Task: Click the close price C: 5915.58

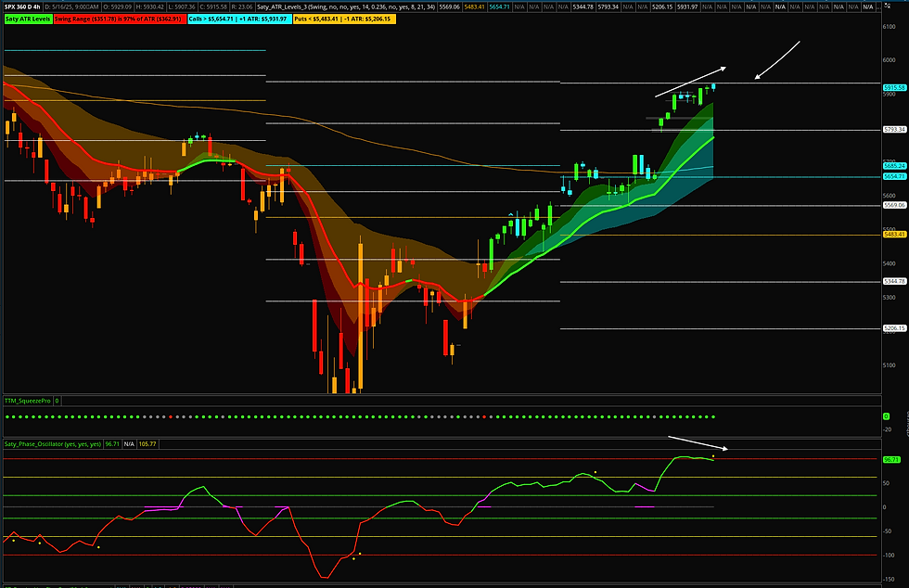Action: click(212, 7)
